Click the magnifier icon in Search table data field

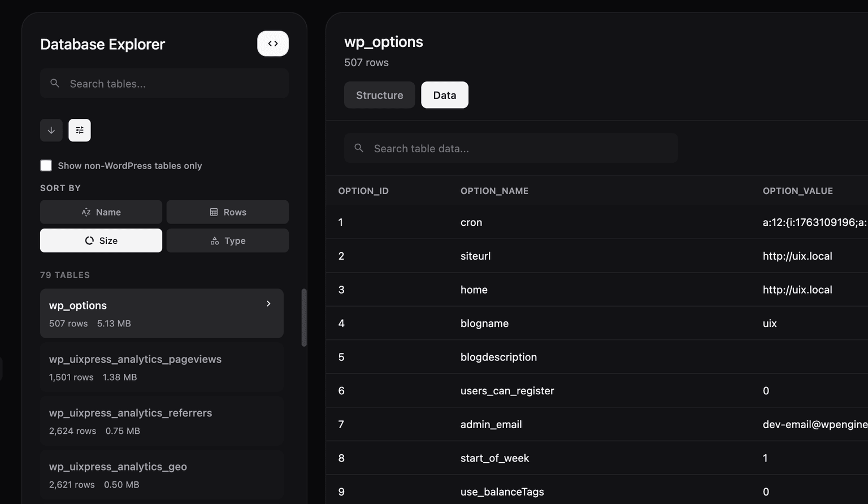coord(359,148)
